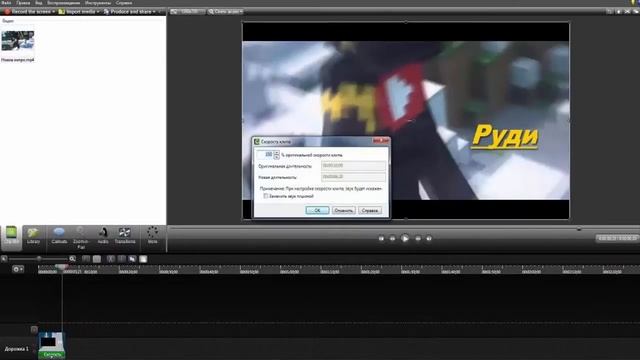This screenshot has width=640, height=360.
Task: Open the Инструменты menu
Action: [x=98, y=3]
